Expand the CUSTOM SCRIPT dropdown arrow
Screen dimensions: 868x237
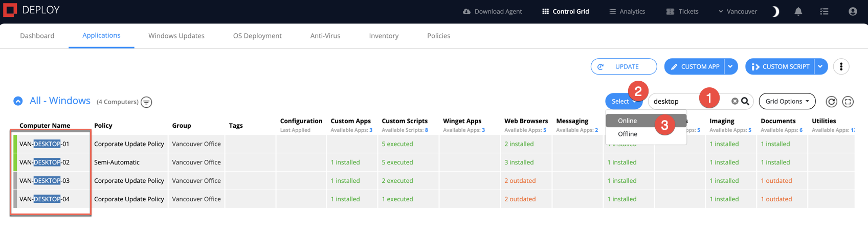tap(820, 66)
